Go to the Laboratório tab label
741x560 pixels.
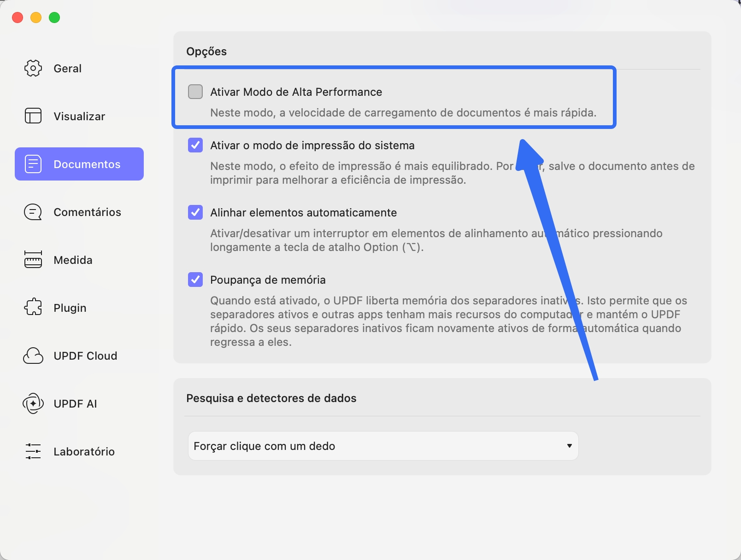[84, 451]
